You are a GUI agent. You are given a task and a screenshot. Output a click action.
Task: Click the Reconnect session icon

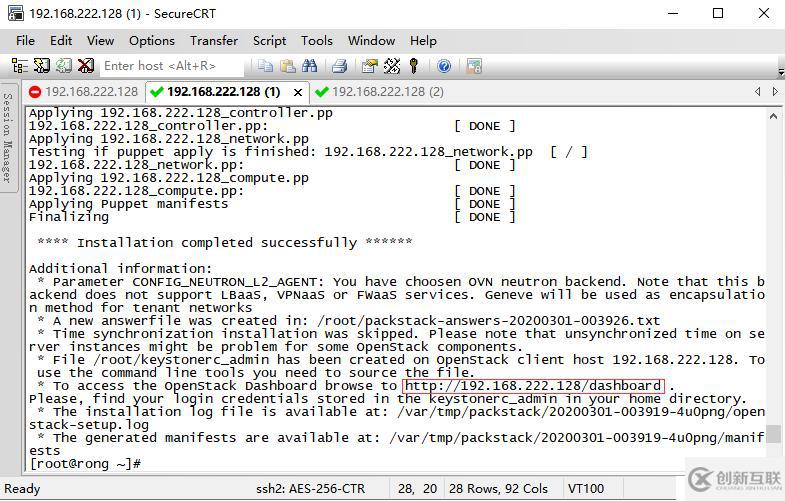pos(64,66)
